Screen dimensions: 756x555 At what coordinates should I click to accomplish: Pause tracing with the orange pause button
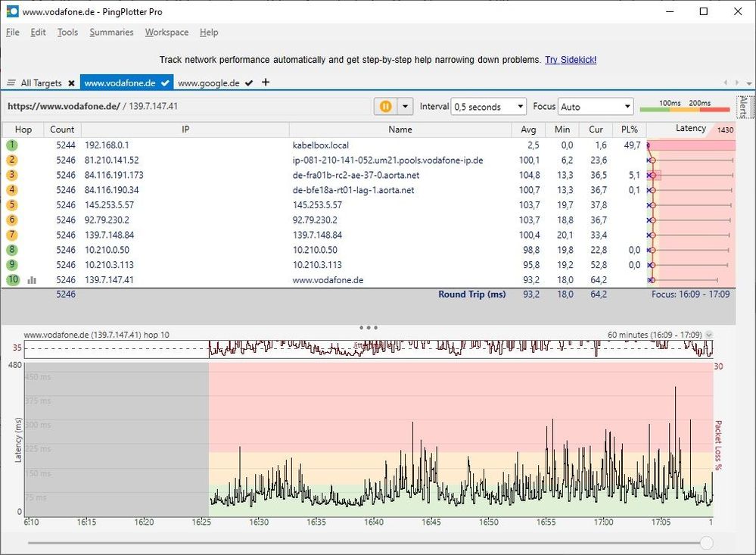[x=386, y=106]
